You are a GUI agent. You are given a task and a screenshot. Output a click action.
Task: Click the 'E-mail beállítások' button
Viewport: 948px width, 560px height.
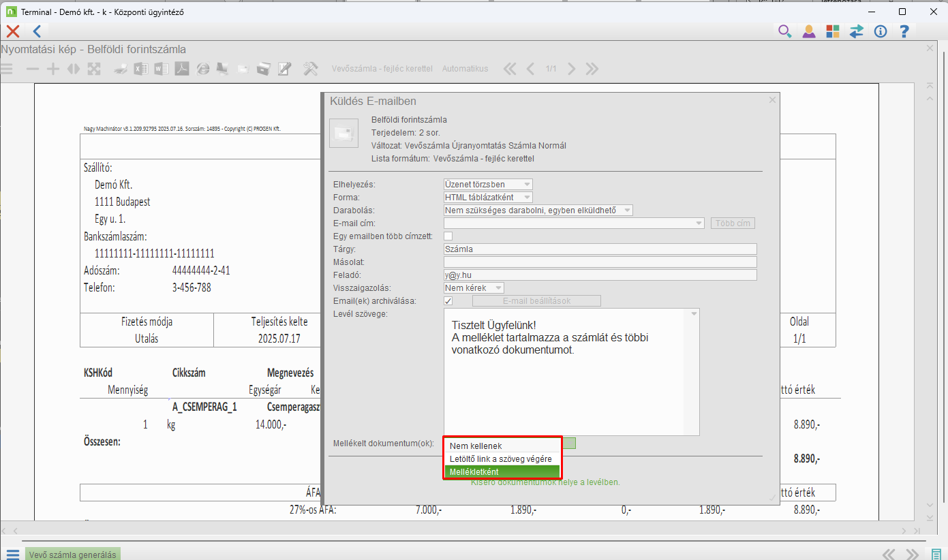tap(536, 301)
